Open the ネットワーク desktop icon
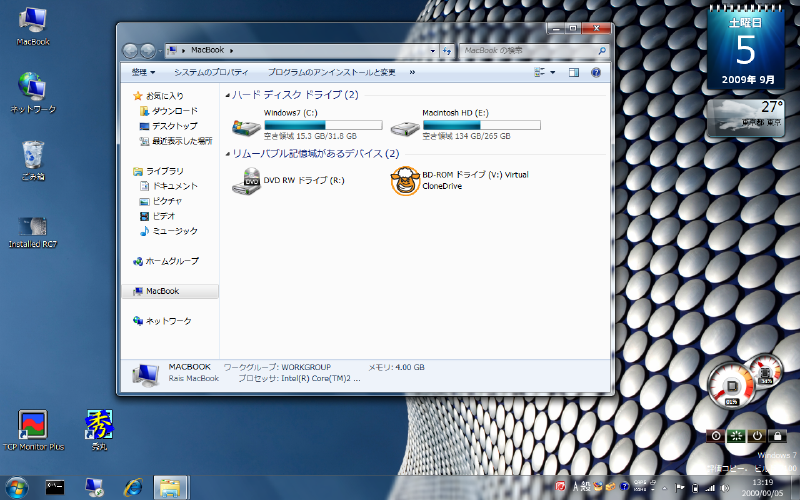The width and height of the screenshot is (800, 500). coord(33,93)
